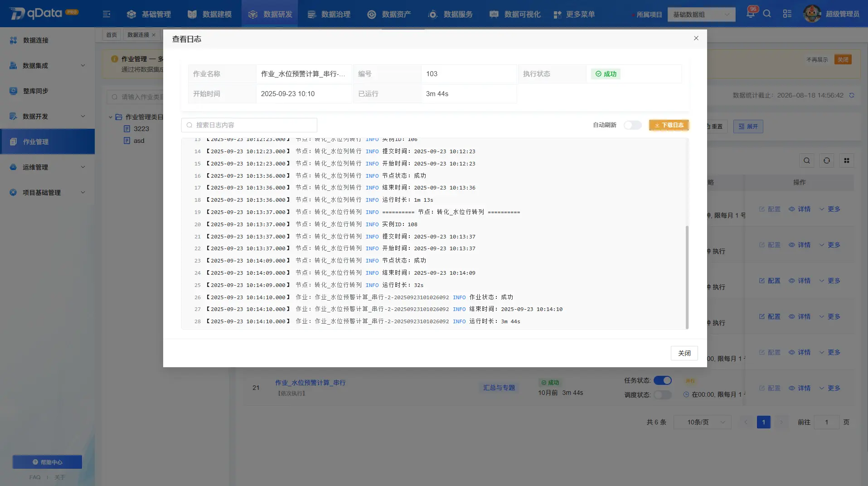Expand the 数据开发 sidebar menu
The height and width of the screenshot is (486, 868).
coord(48,117)
